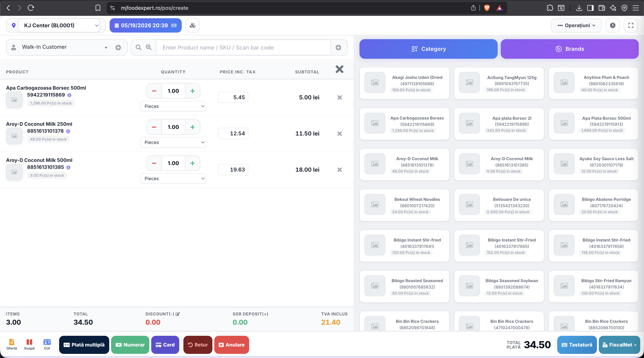Image resolution: width=644 pixels, height=358 pixels.
Task: Click the browser back arrow
Action: tap(8, 8)
